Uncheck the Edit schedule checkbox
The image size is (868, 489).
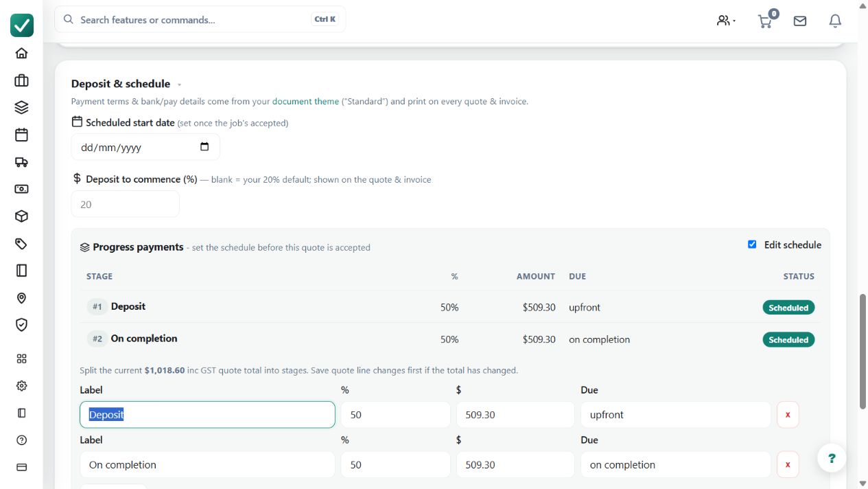pos(752,244)
